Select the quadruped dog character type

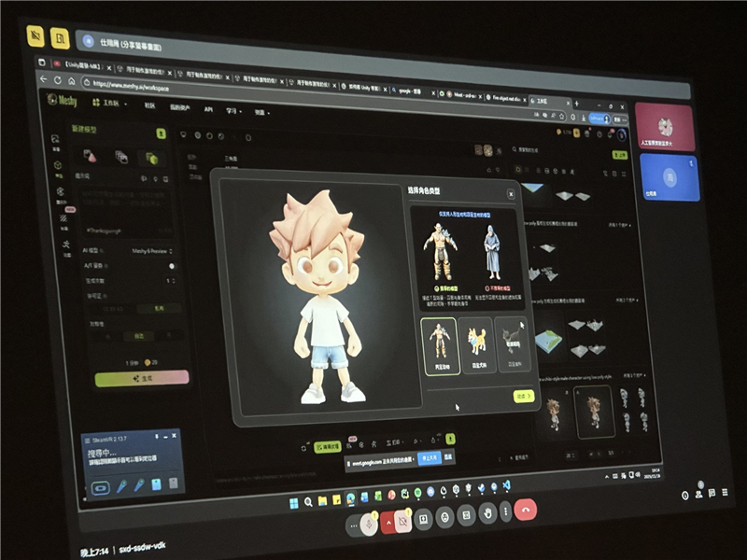(476, 344)
